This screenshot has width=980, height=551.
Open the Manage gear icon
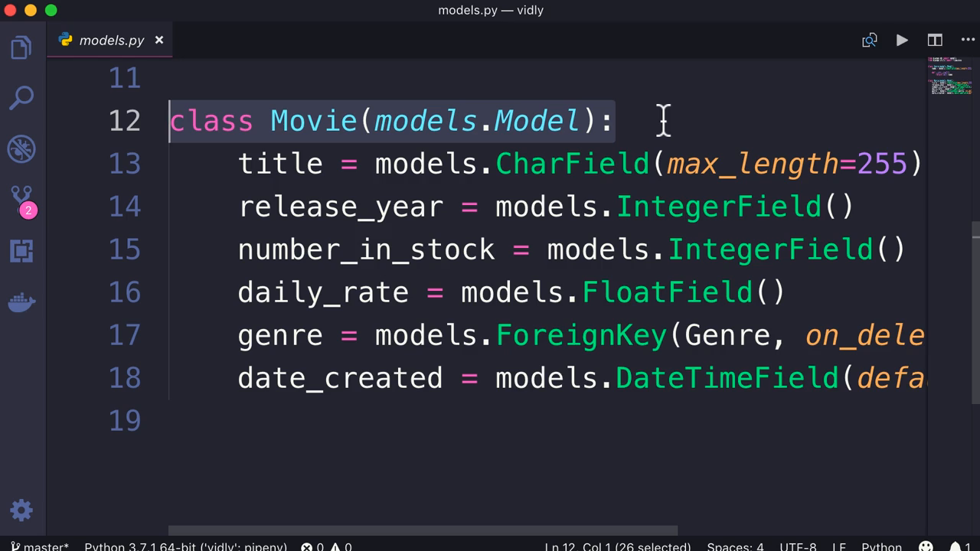(x=21, y=510)
